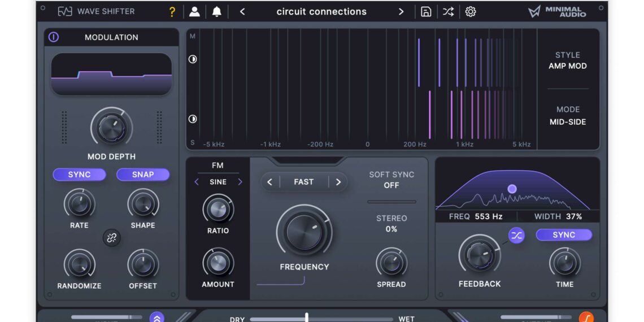Change the Mid-Side mode option
644x322 pixels.
[567, 116]
